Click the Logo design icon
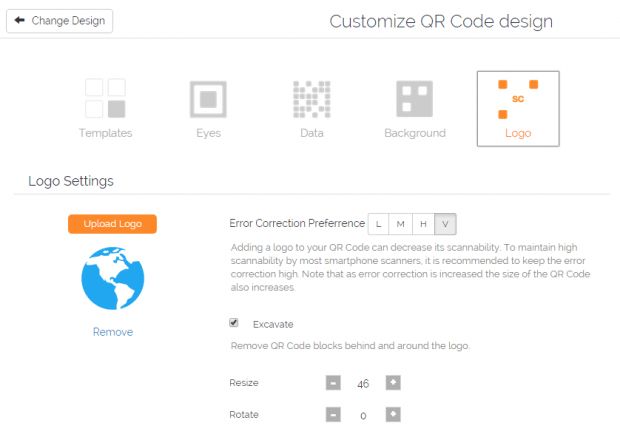This screenshot has height=440, width=620. point(518,98)
